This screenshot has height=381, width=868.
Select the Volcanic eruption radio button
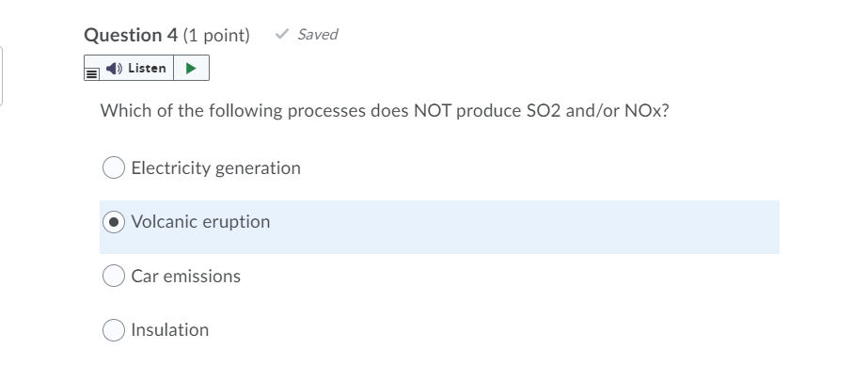pos(114,222)
